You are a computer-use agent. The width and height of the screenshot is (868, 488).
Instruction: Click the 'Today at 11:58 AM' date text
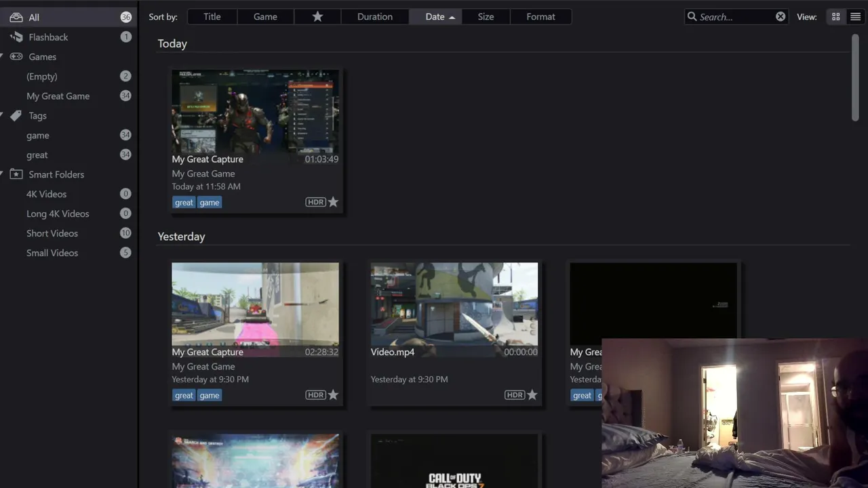tap(206, 186)
